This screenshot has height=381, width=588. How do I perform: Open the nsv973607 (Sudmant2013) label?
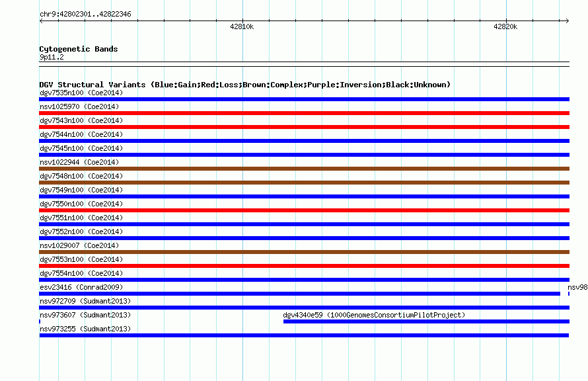pos(85,315)
